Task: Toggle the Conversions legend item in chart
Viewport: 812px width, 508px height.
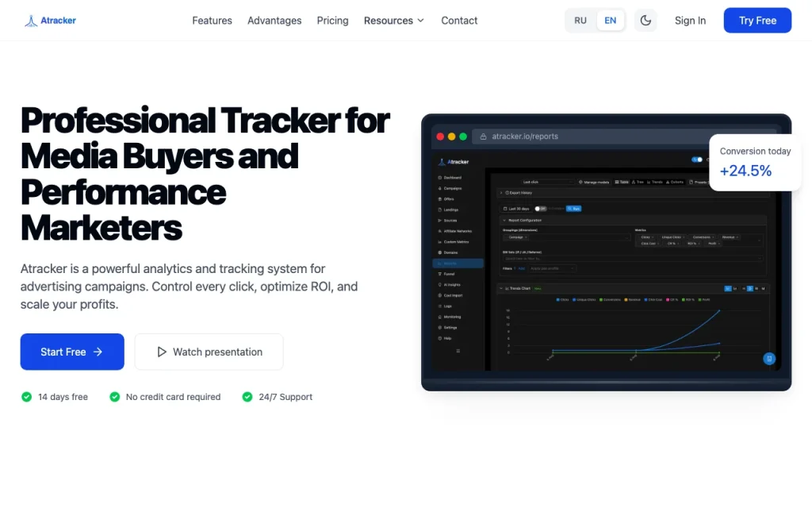Action: point(610,299)
